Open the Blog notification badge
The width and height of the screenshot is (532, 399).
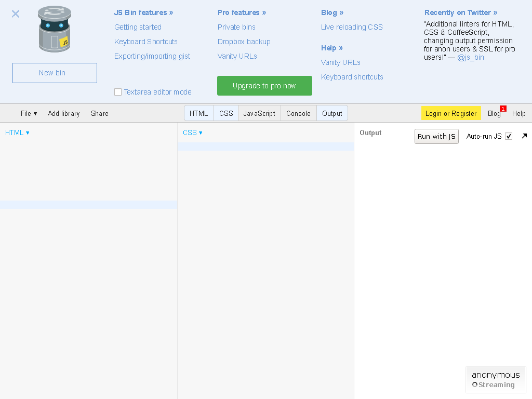[x=503, y=109]
